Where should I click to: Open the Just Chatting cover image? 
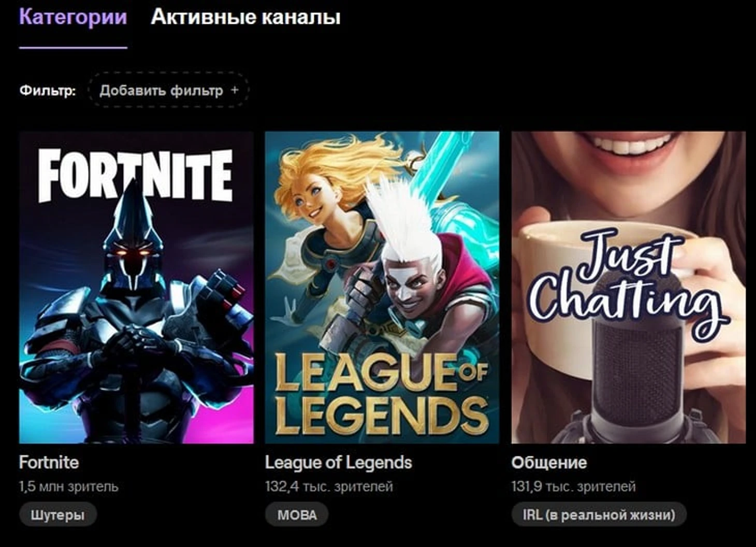(x=629, y=287)
